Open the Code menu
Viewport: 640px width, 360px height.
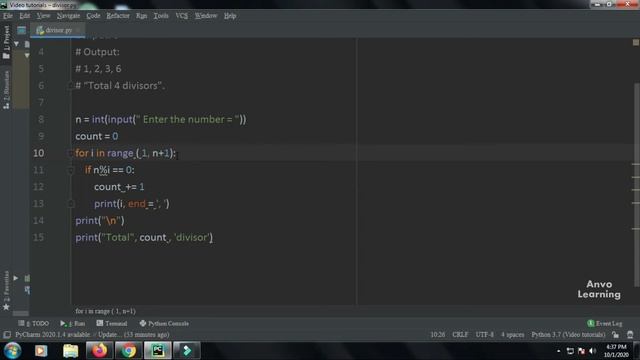93,16
